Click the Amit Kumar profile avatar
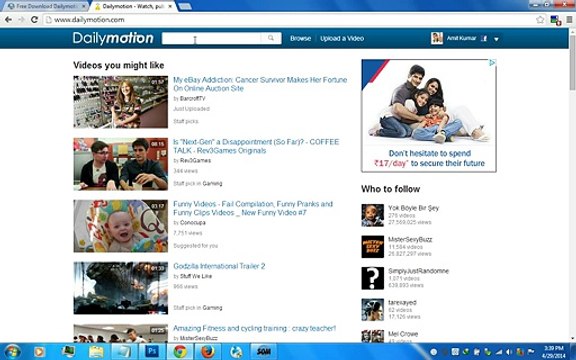 coord(437,38)
